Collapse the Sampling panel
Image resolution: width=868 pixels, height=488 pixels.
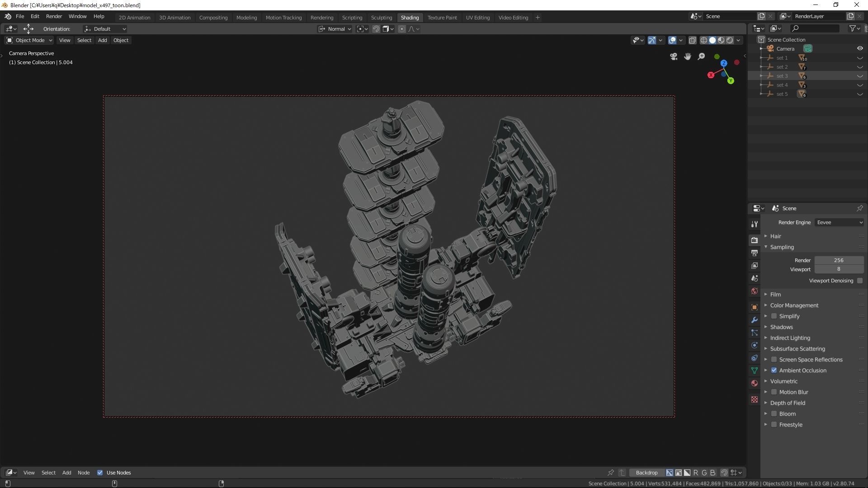(x=766, y=247)
